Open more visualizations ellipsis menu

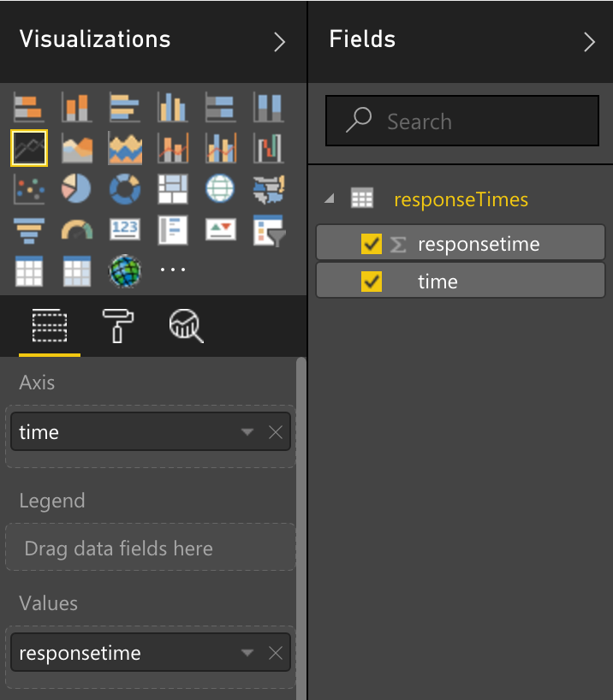coord(172,270)
